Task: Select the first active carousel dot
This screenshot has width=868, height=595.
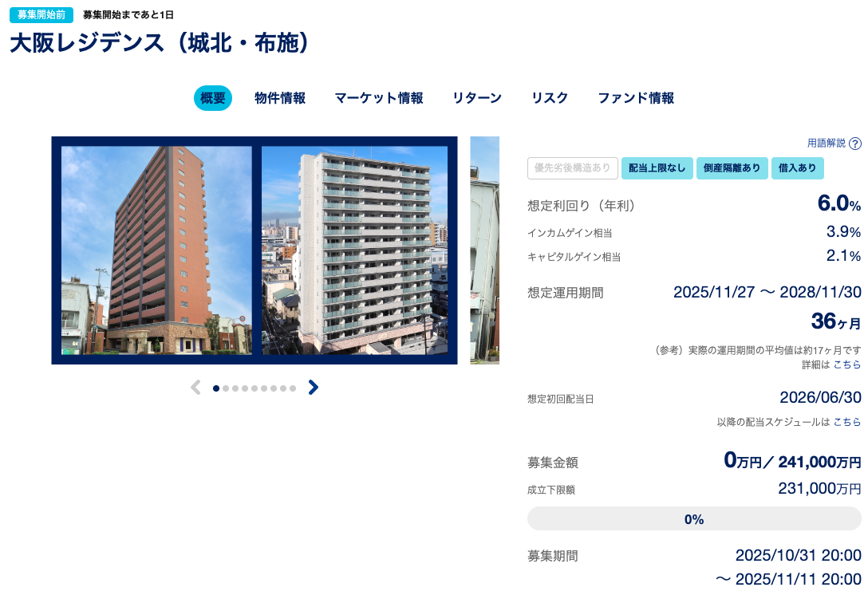Action: click(216, 388)
